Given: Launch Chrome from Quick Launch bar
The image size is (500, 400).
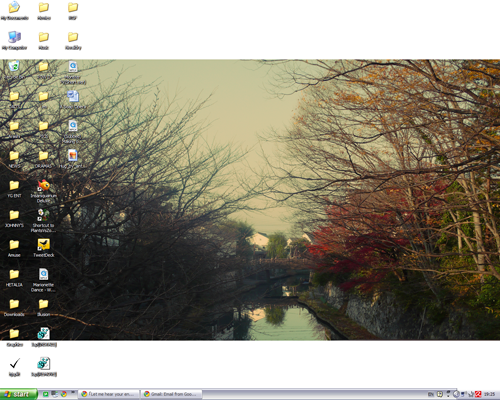Looking at the screenshot, I should (x=63, y=394).
